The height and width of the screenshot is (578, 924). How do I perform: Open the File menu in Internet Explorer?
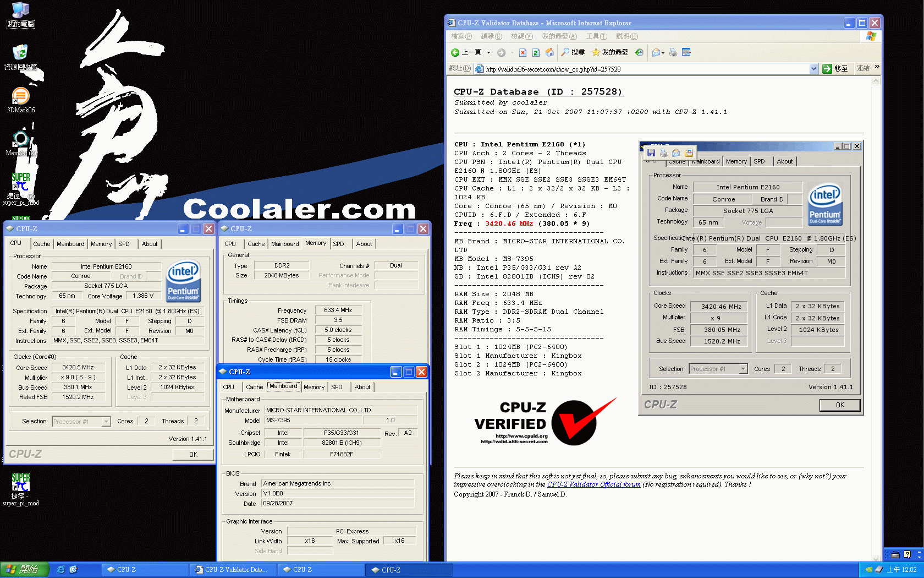pyautogui.click(x=461, y=36)
